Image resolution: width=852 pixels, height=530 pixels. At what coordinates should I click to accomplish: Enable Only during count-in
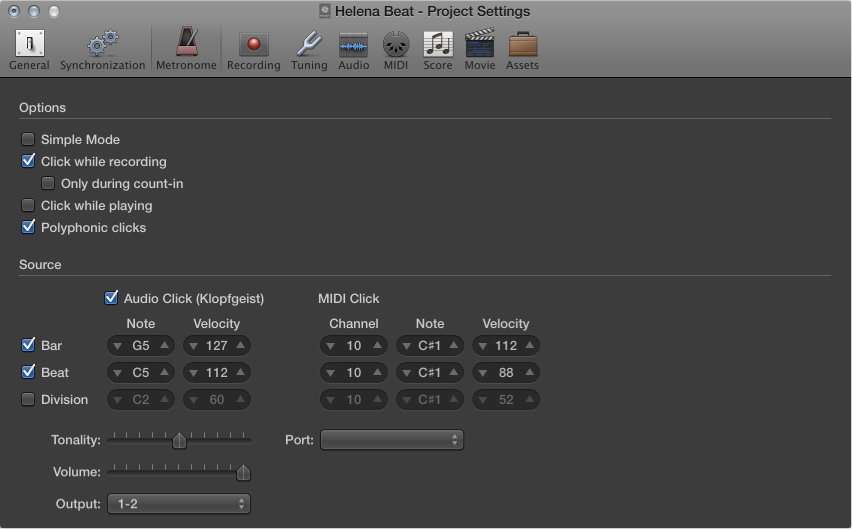pyautogui.click(x=48, y=183)
